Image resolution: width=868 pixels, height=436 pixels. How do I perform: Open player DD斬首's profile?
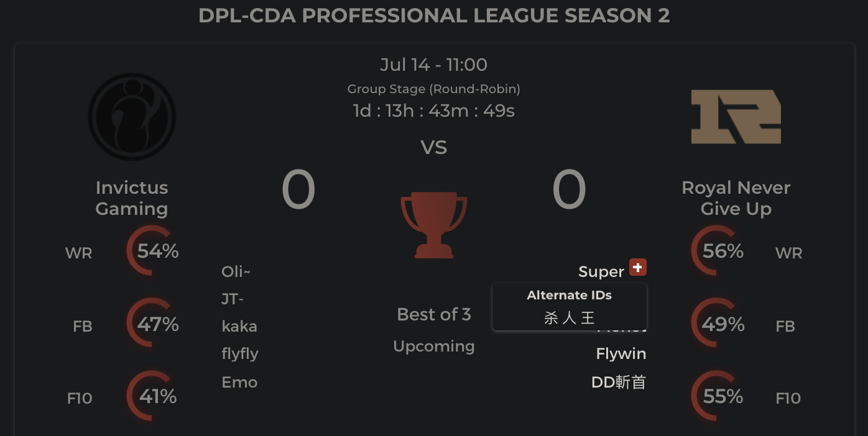point(619,382)
